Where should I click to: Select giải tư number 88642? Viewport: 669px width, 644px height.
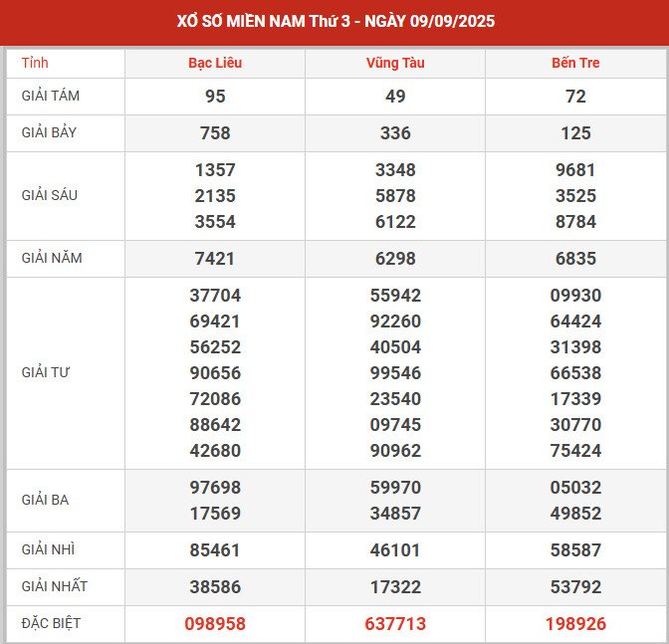click(x=215, y=425)
